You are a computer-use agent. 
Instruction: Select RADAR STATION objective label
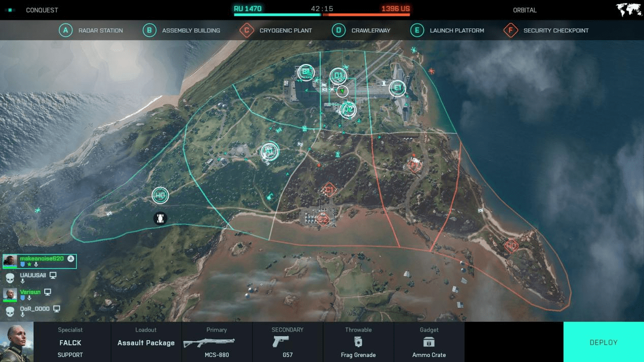click(101, 30)
